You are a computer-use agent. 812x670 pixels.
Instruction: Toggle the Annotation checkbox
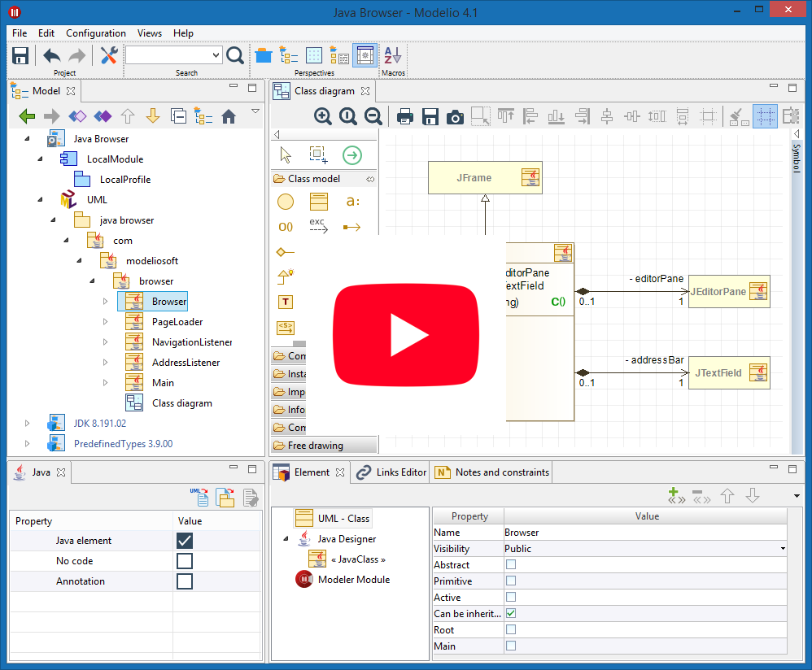(x=185, y=581)
